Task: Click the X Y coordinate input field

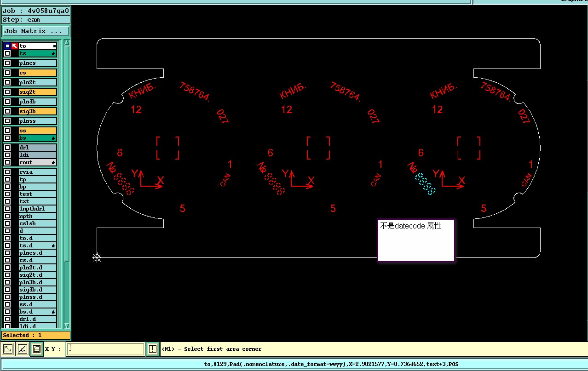Action: pyautogui.click(x=105, y=349)
